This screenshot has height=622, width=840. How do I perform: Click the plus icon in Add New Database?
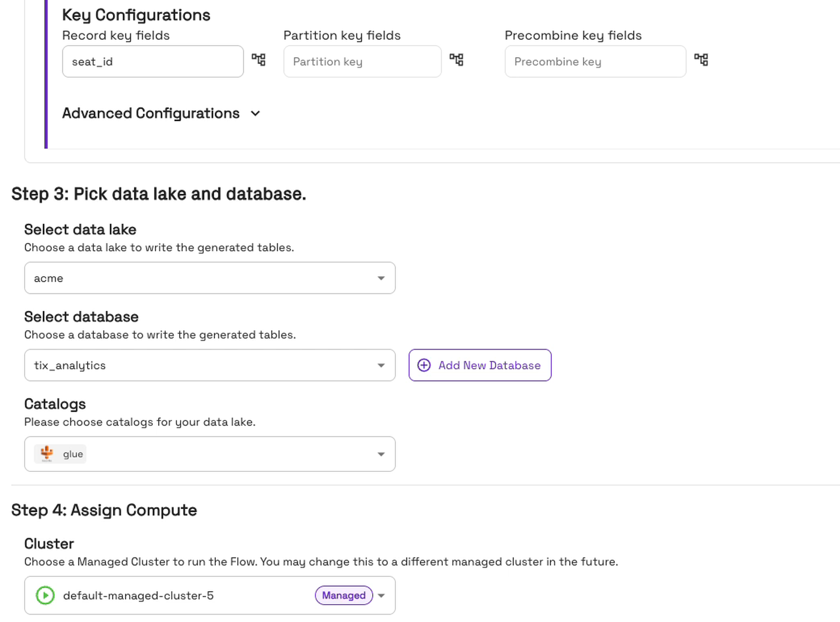pyautogui.click(x=424, y=365)
